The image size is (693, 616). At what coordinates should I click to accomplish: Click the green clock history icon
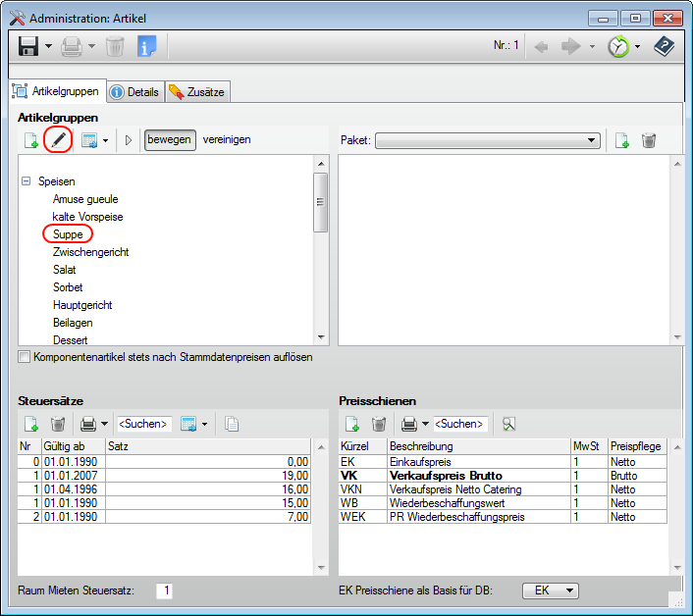pyautogui.click(x=618, y=46)
